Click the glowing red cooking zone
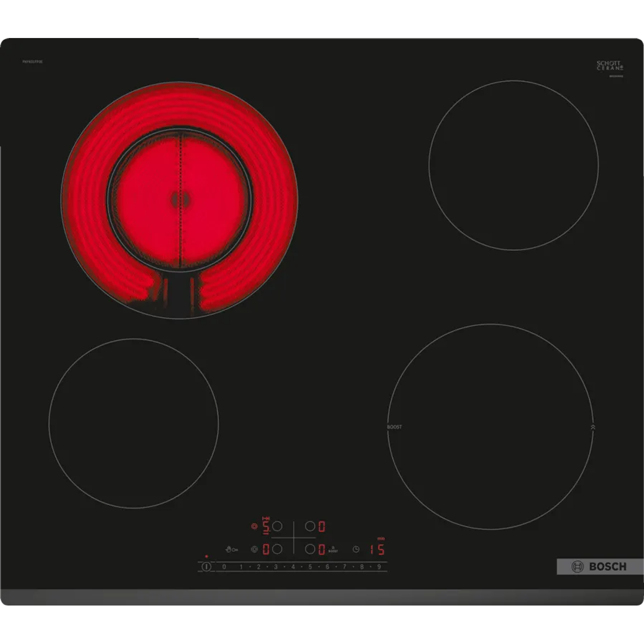The width and height of the screenshot is (644, 644). click(180, 200)
